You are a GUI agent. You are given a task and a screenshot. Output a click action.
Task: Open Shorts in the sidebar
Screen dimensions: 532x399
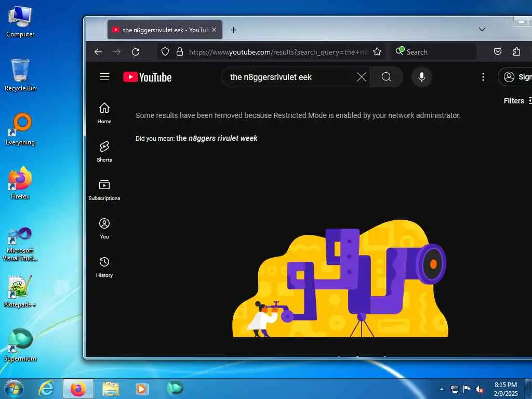(104, 152)
